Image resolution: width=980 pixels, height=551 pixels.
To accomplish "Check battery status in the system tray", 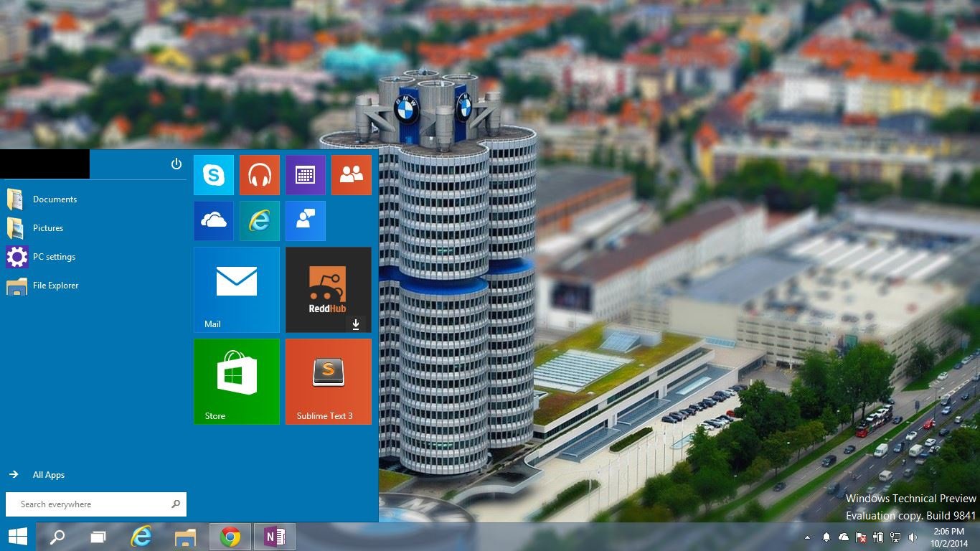I will (x=877, y=537).
